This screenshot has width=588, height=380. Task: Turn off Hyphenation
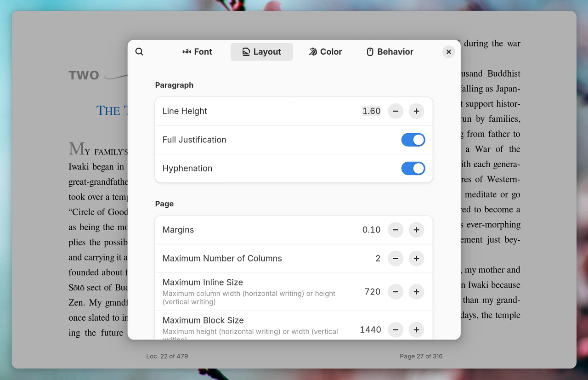[413, 168]
